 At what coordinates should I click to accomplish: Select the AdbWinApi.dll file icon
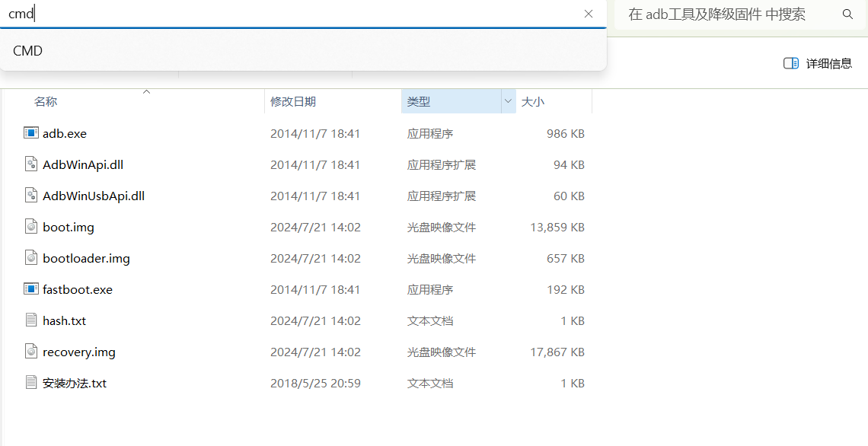(x=31, y=164)
